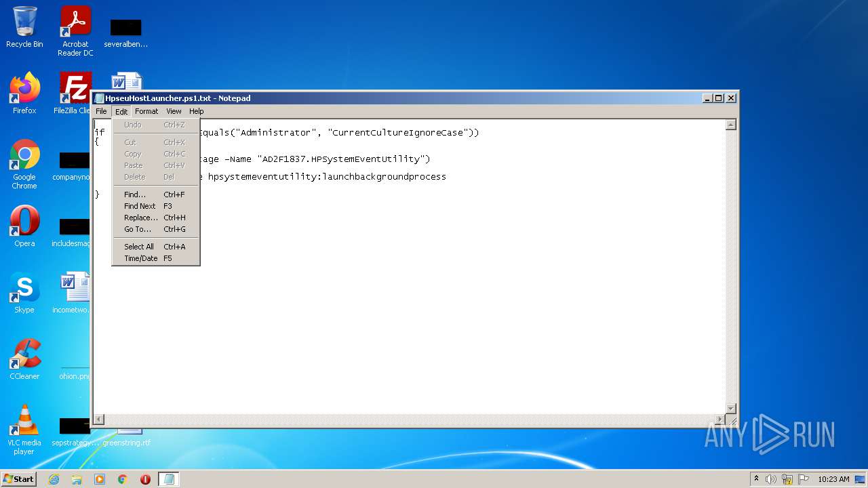Minimize the Notepad window
Screen dimensions: 868x488
[x=708, y=98]
